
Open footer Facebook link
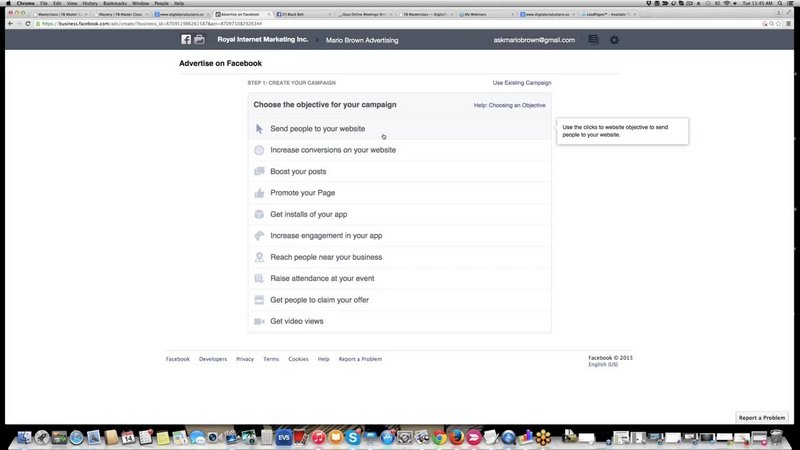tap(178, 359)
